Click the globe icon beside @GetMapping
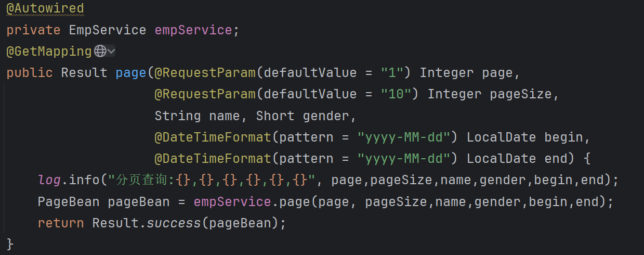This screenshot has width=644, height=255. (x=101, y=52)
